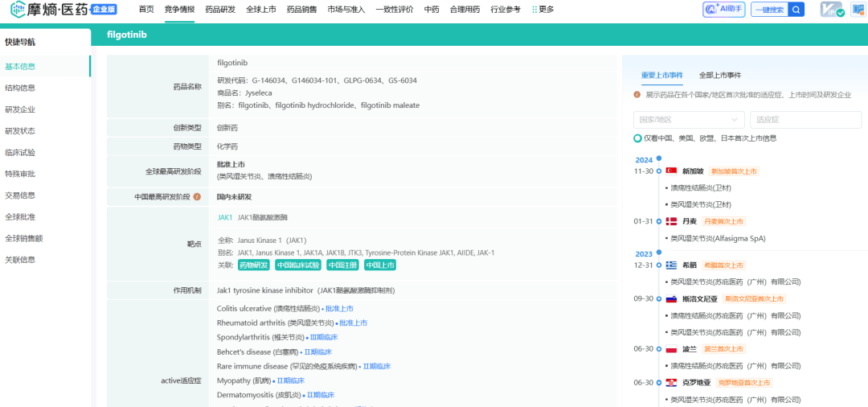Click the Singapore flag icon
The image size is (868, 407).
671,171
